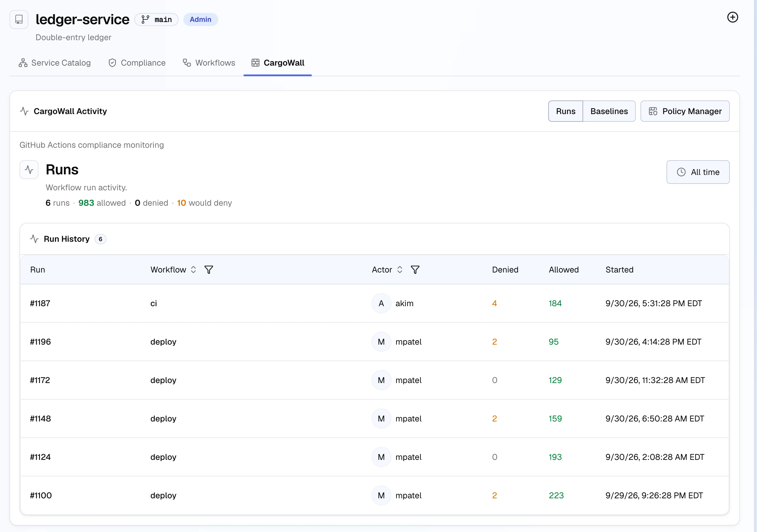Click the Runs section activity icon
Image resolution: width=757 pixels, height=532 pixels.
[x=29, y=170]
